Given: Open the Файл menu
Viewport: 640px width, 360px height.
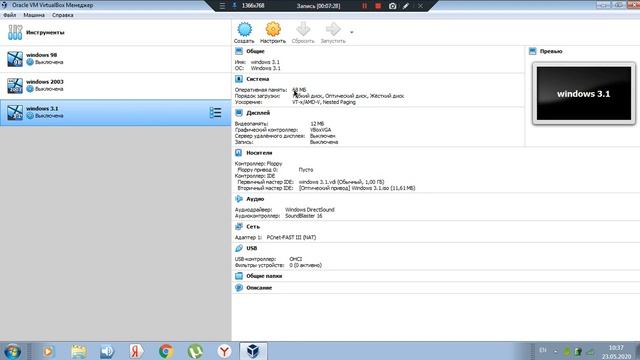Looking at the screenshot, I should (x=10, y=15).
